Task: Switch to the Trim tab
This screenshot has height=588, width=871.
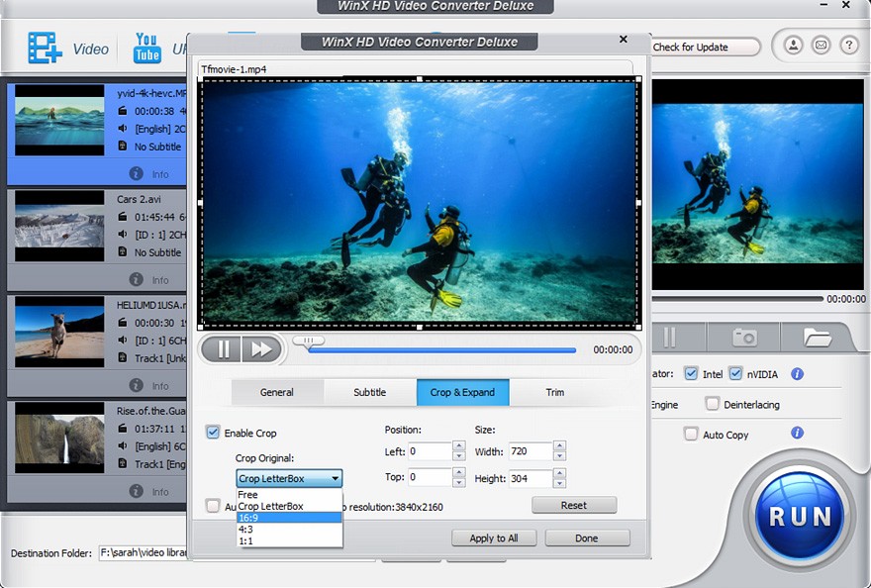Action: pyautogui.click(x=554, y=392)
